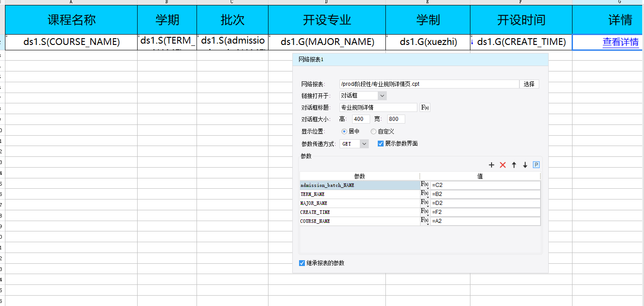
Task: Select the MAJOR_NAME parameter name cell
Action: (360, 203)
